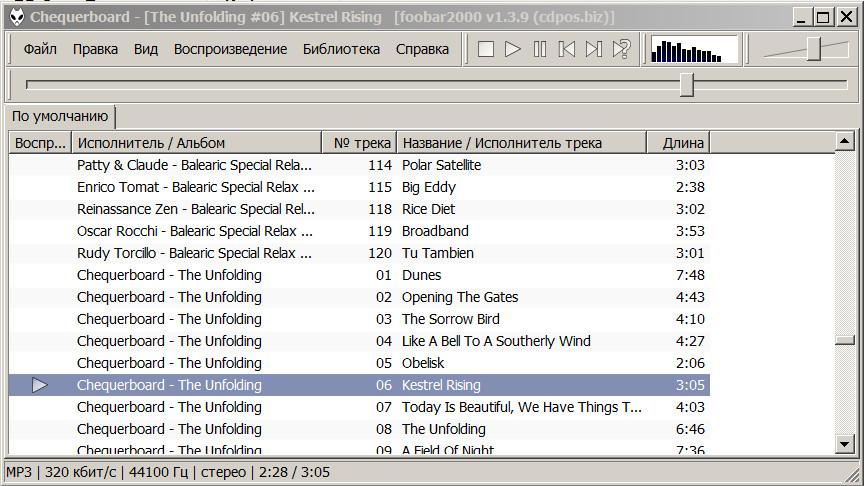Pause the current track

(540, 49)
